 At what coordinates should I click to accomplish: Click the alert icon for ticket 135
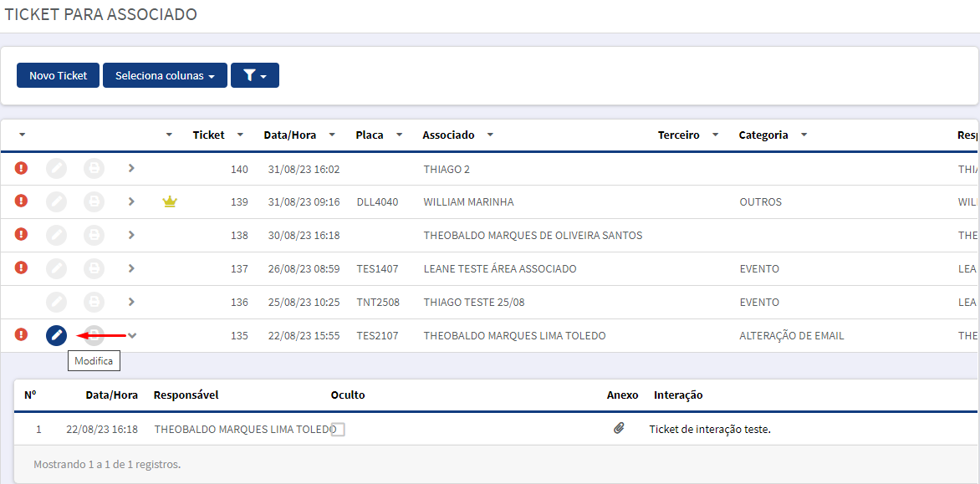tap(21, 334)
